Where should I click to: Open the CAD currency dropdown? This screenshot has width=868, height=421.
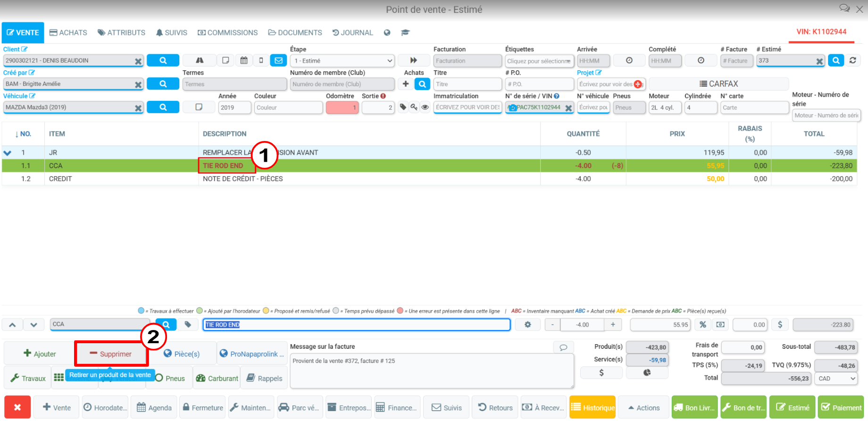tap(836, 379)
